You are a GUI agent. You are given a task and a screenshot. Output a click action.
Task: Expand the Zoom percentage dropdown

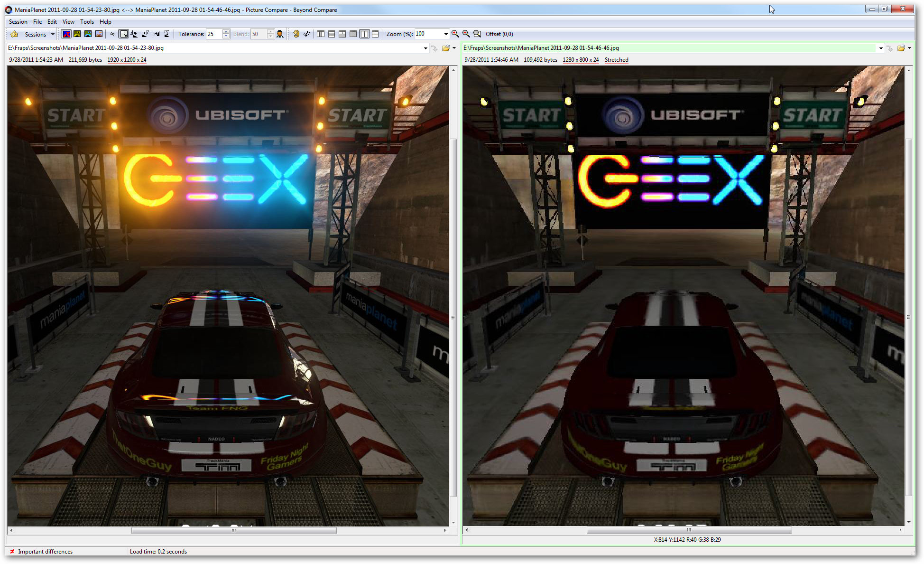pyautogui.click(x=445, y=34)
